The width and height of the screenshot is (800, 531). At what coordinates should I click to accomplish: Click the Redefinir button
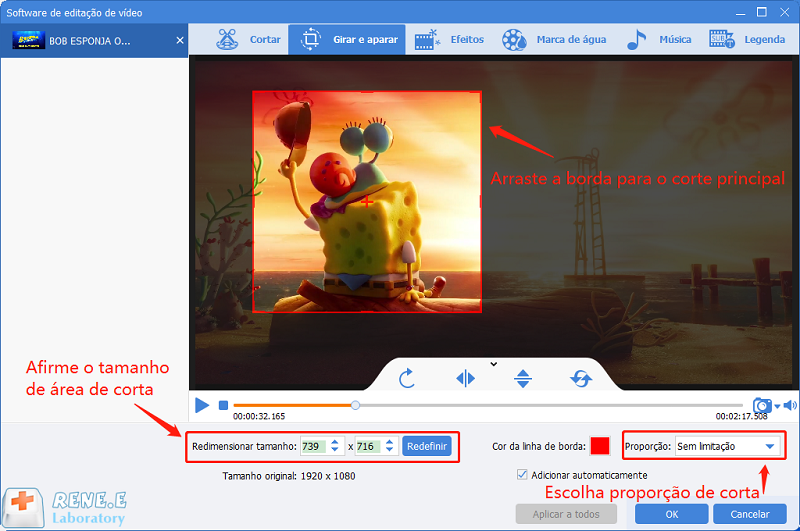pos(427,446)
